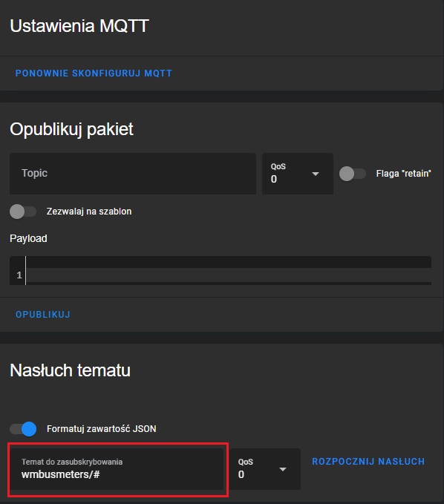Click the Flaga 'retain' label text

pos(403,174)
